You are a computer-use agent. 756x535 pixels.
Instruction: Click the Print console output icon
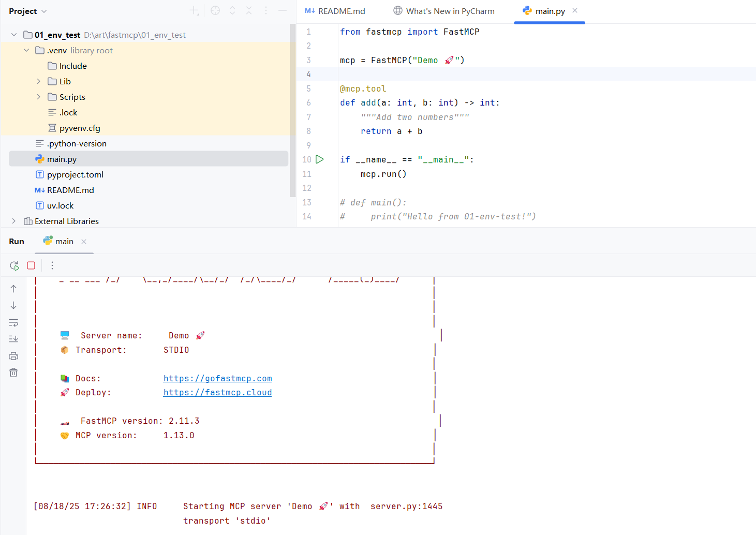pyautogui.click(x=13, y=356)
